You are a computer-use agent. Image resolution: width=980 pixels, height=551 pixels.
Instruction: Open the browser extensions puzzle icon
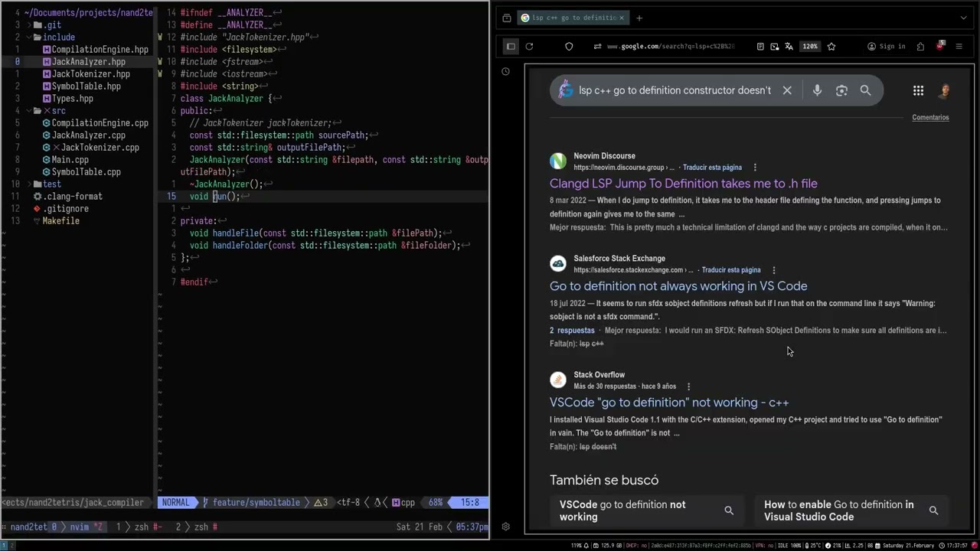tap(920, 46)
